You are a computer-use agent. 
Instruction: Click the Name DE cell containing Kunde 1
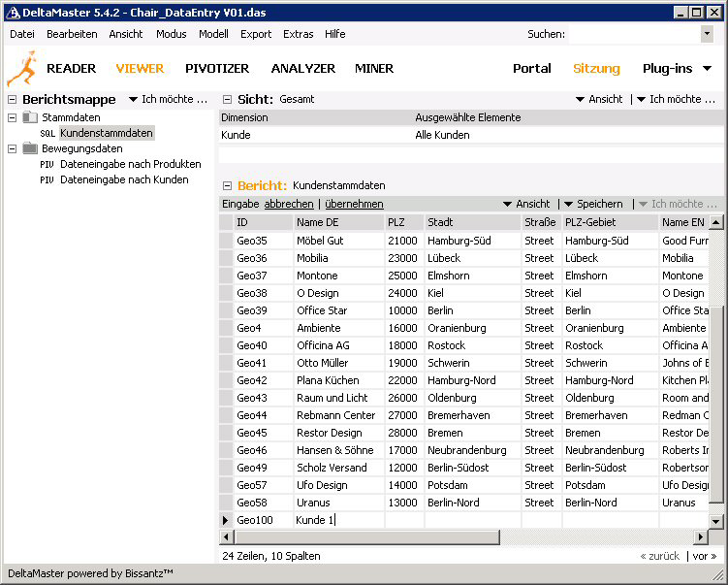pos(339,520)
